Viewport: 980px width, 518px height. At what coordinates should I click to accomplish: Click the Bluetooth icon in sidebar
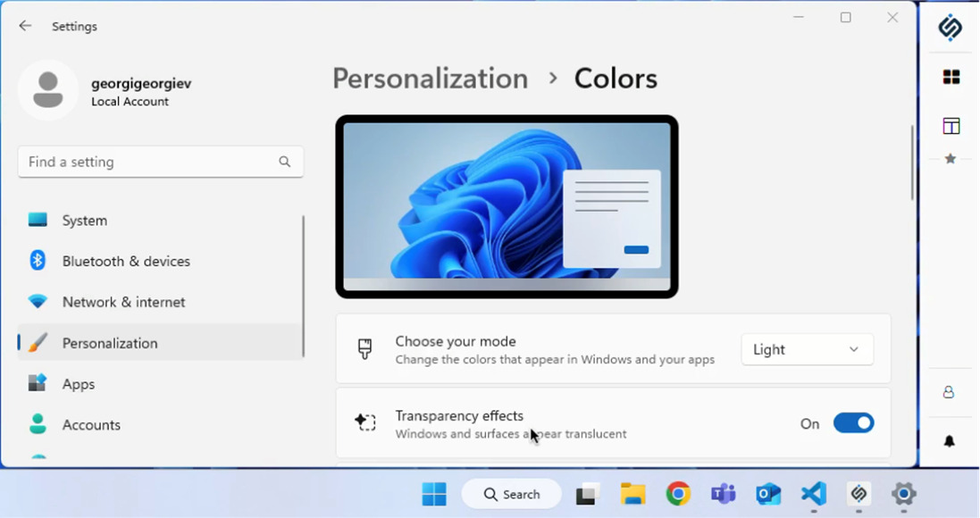38,261
